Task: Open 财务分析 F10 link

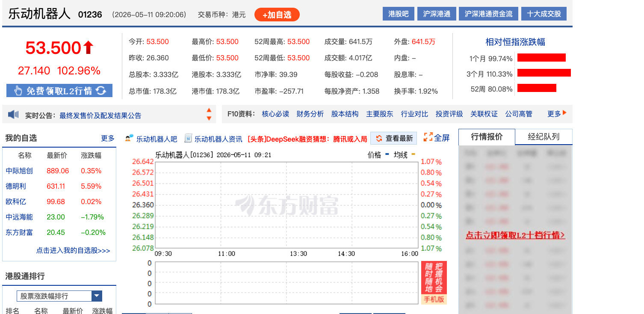Action: point(310,114)
